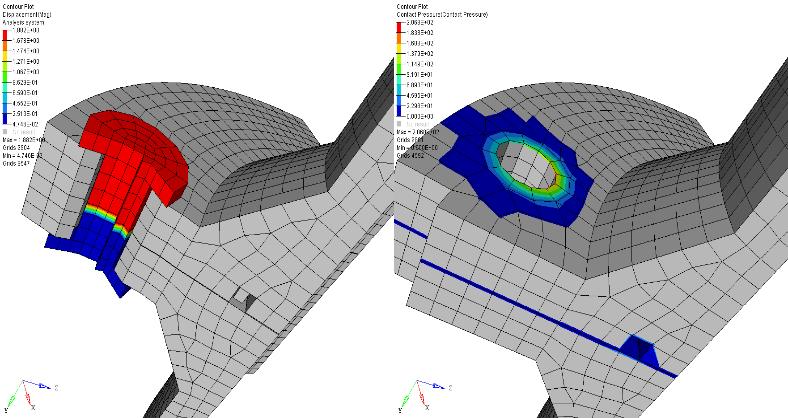Viewport: 788px width, 418px height.
Task: Click the XYZ axis triad in the right pane
Action: tap(423, 395)
